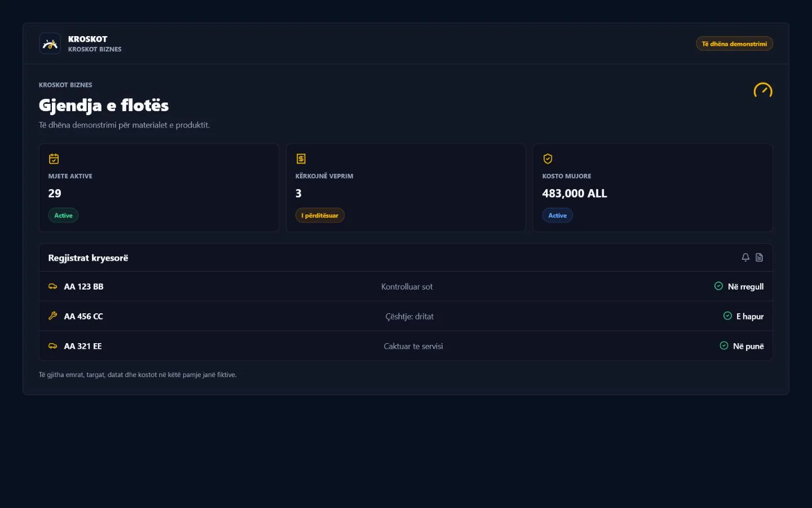Select the AA 123 BB registry row
This screenshot has height=508, width=812.
coord(406,286)
